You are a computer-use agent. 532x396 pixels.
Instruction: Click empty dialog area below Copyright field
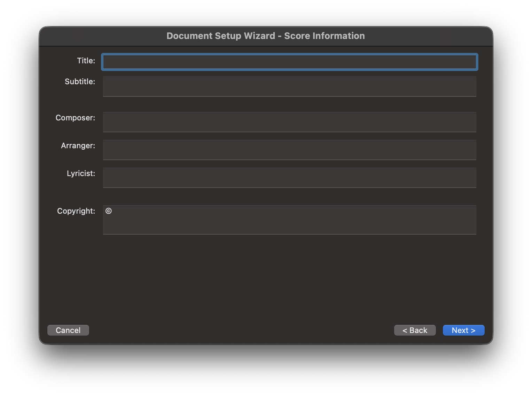265,275
